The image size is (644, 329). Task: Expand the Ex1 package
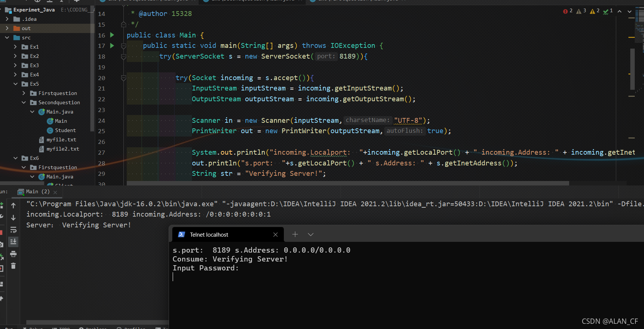[15, 47]
